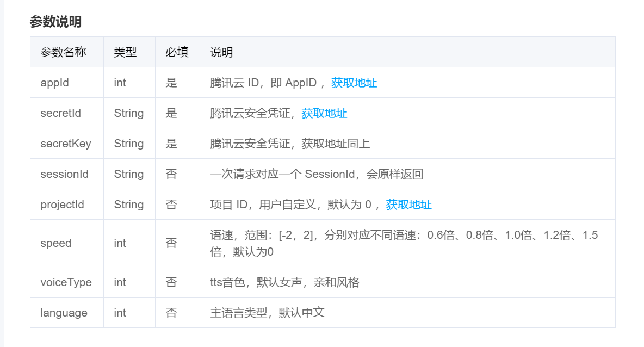Click the int type in appId row
Screen dimensions: 644x347
pyautogui.click(x=120, y=83)
